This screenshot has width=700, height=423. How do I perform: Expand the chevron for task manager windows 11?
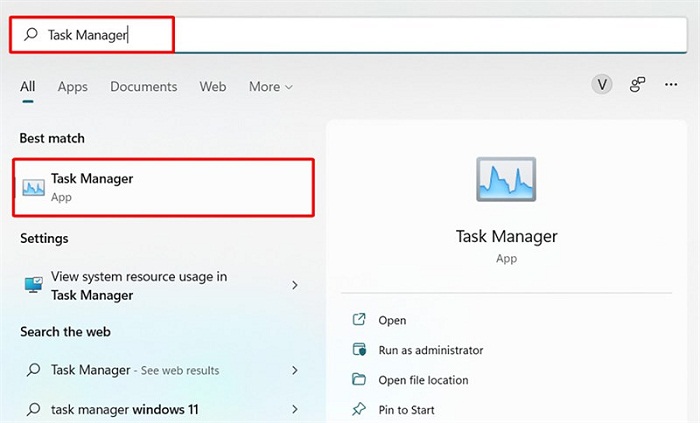295,409
